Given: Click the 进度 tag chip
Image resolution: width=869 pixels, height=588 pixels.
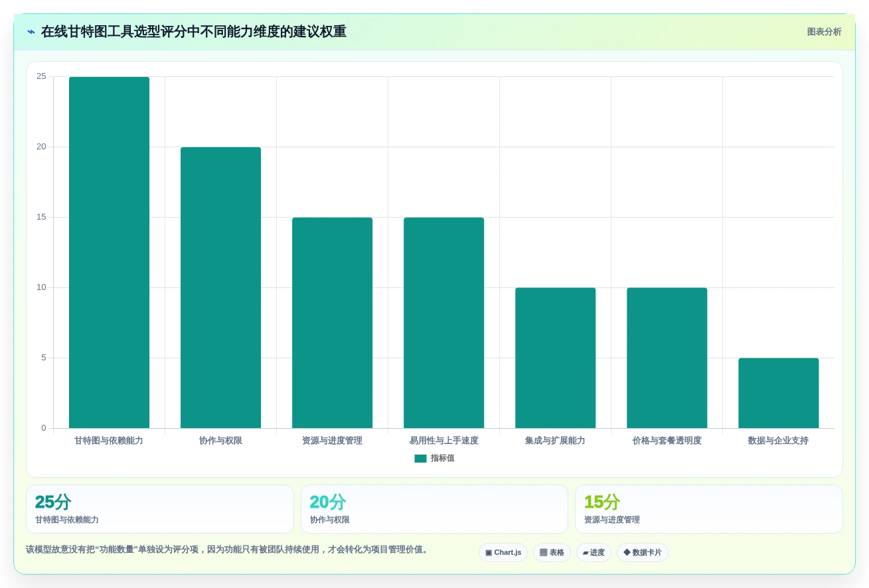Looking at the screenshot, I should coord(593,552).
